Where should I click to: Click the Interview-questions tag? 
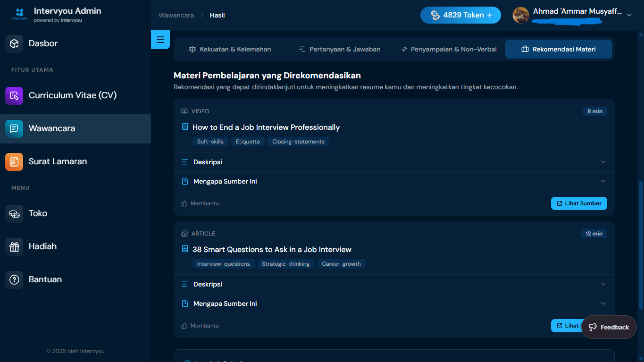click(x=224, y=264)
